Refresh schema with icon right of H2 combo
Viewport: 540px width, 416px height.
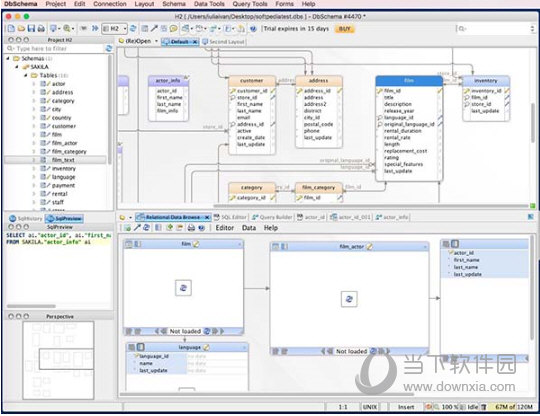tap(133, 29)
